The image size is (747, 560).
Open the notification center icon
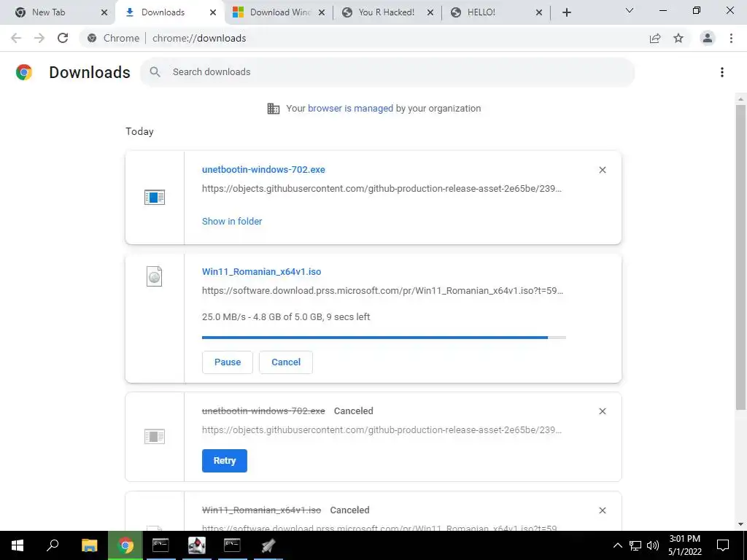click(723, 545)
